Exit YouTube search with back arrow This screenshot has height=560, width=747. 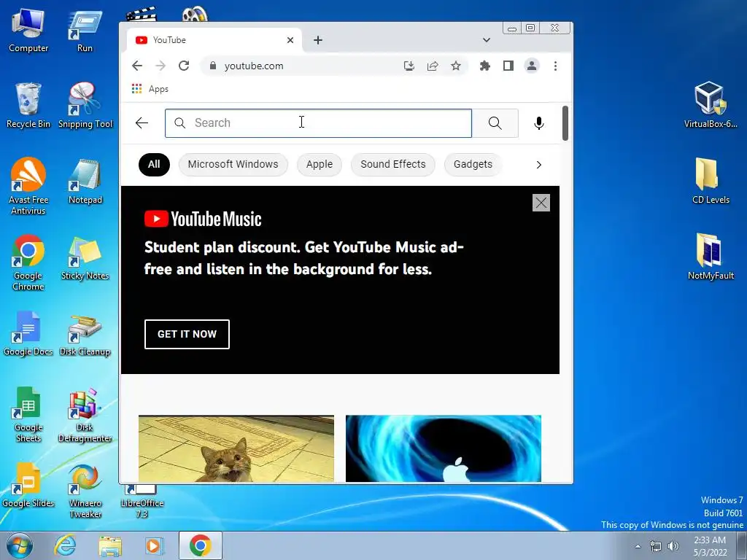142,123
